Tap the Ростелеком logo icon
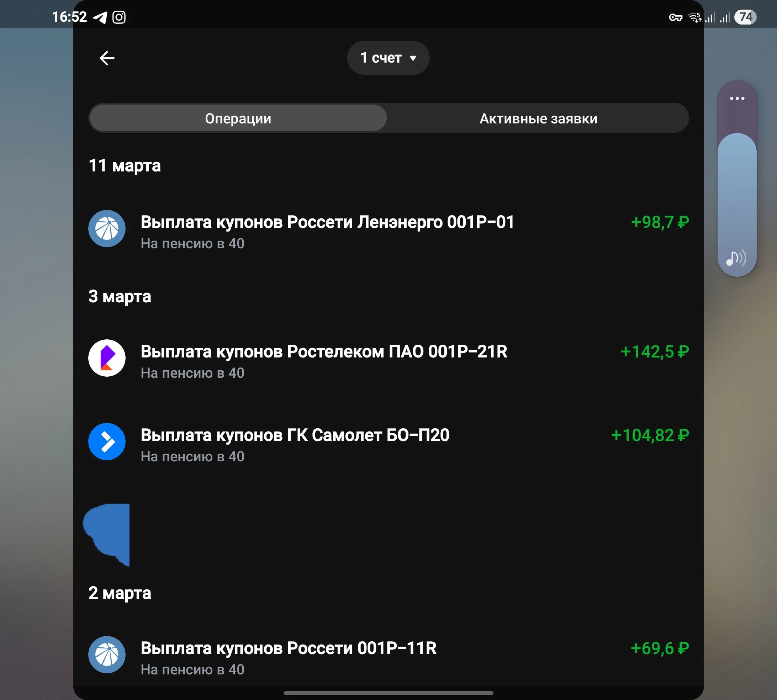The image size is (777, 700). [107, 358]
